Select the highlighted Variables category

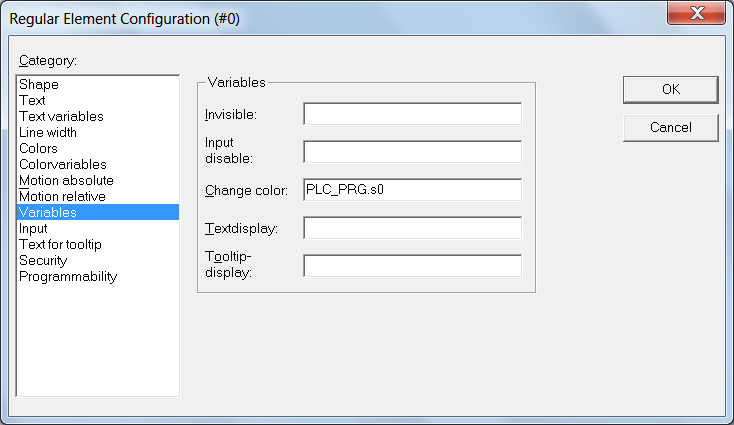point(98,212)
